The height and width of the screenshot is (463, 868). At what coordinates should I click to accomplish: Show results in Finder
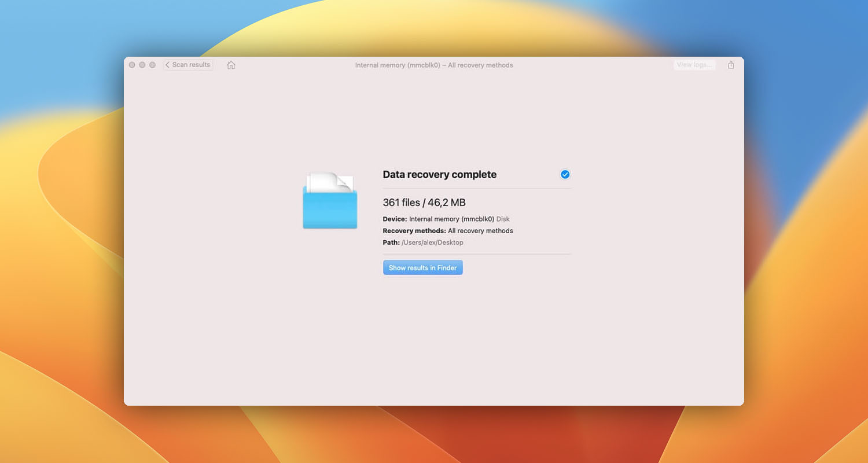click(422, 268)
